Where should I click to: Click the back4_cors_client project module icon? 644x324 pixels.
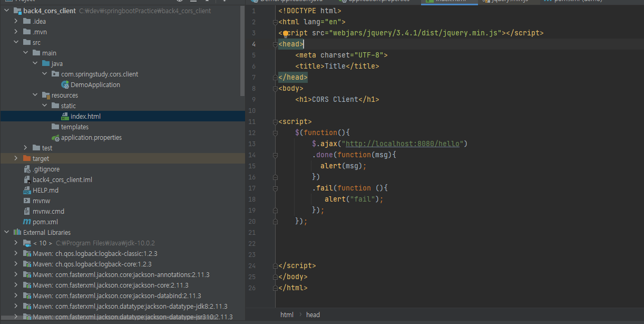click(17, 11)
